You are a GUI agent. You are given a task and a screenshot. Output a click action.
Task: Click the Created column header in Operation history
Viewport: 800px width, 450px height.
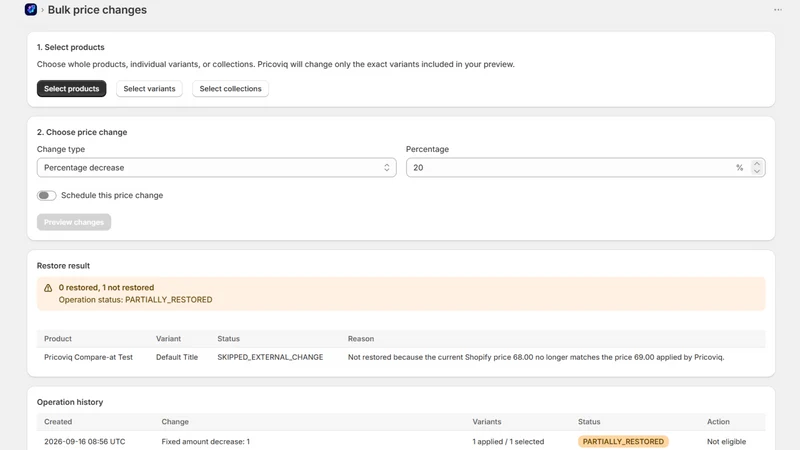click(x=58, y=422)
